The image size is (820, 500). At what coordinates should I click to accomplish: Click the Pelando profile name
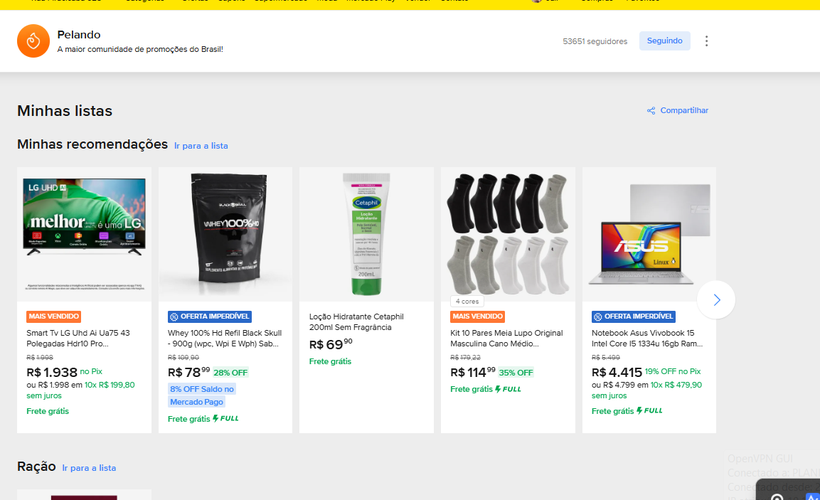78,35
